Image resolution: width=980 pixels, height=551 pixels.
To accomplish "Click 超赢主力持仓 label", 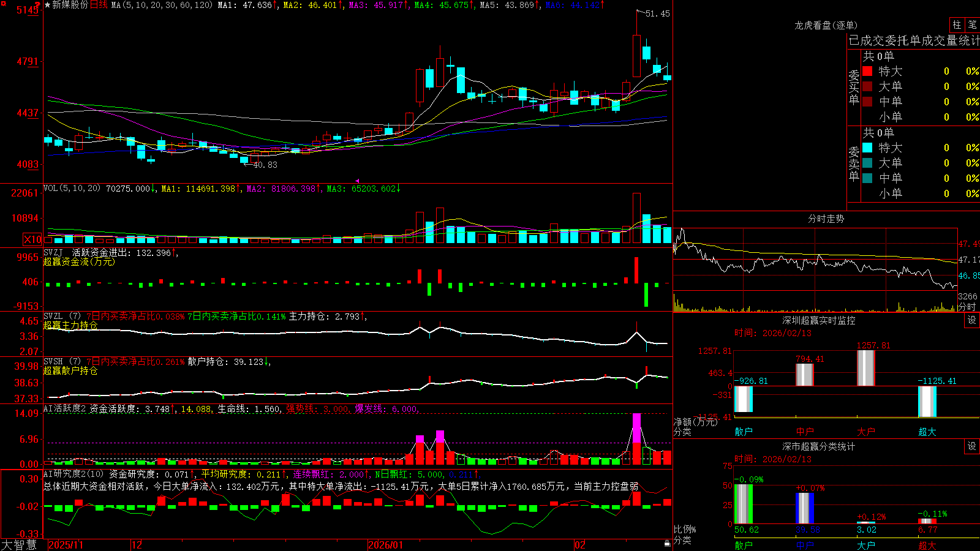I will pyautogui.click(x=70, y=325).
